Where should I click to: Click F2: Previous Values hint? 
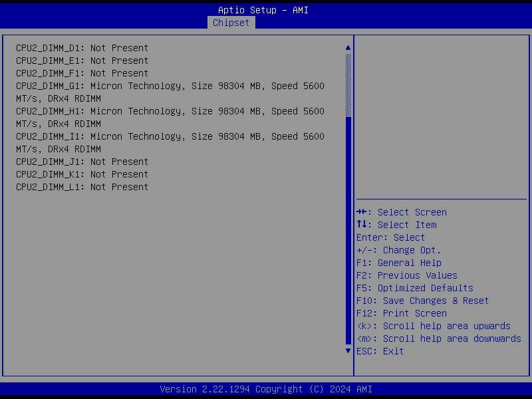point(407,275)
